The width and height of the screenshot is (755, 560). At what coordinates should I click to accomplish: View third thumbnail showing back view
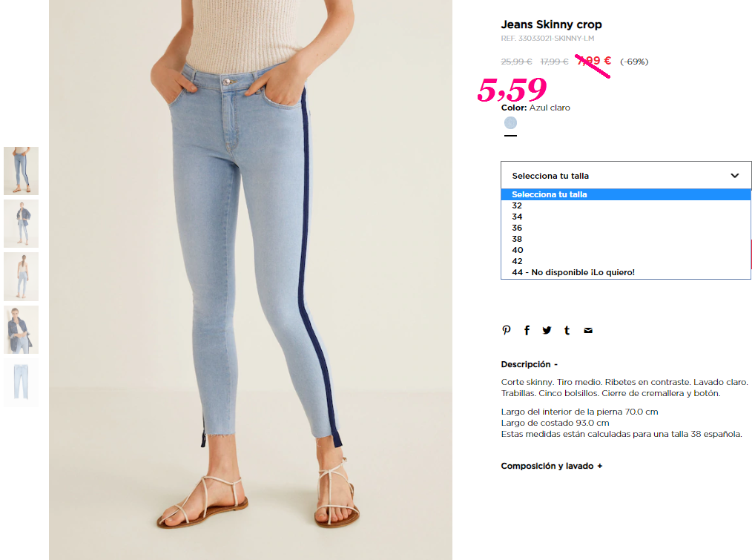[x=22, y=277]
